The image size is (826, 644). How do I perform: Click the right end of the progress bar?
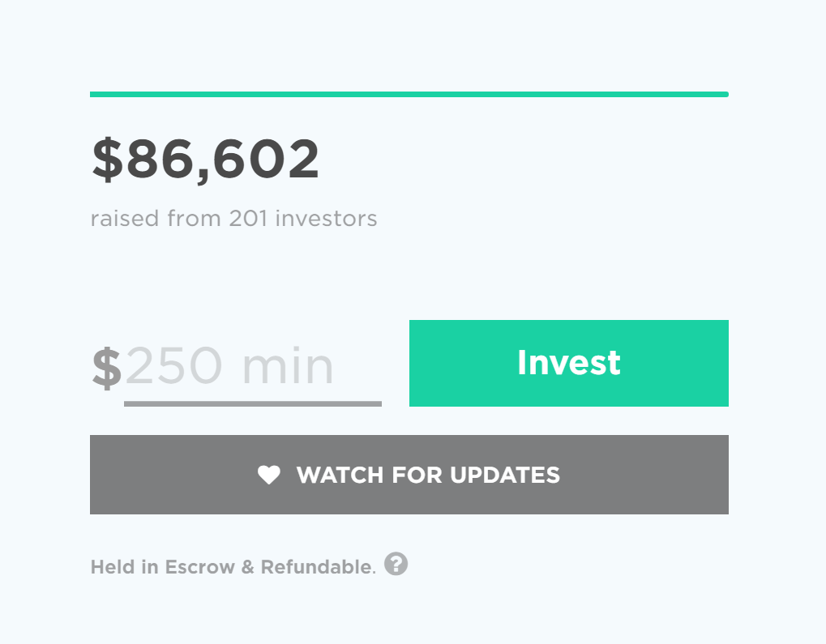(725, 94)
